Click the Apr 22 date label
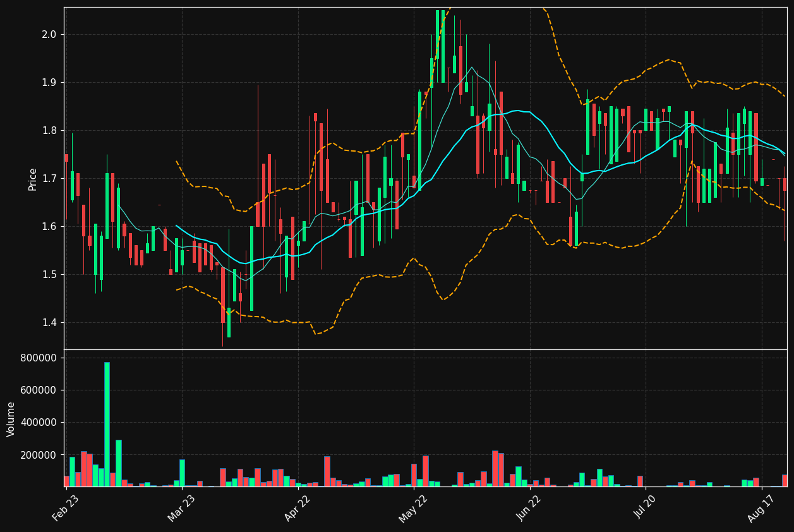The image size is (794, 532). point(298,508)
